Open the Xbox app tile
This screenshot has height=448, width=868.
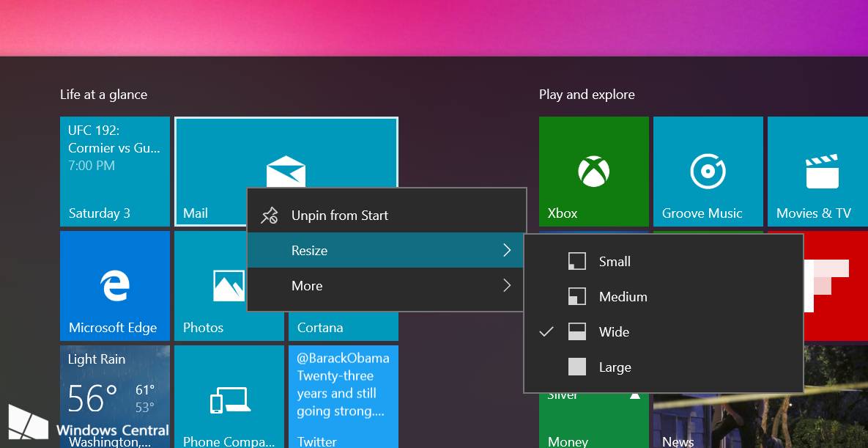(x=593, y=171)
